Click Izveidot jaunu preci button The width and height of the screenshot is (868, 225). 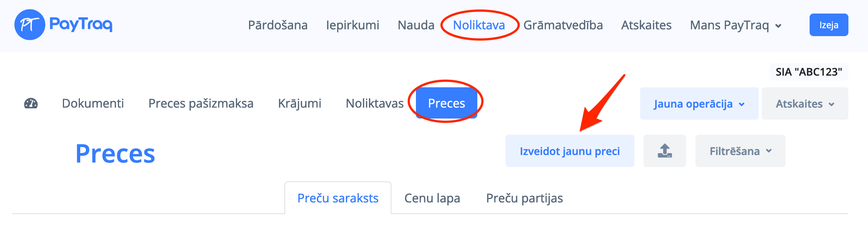[570, 151]
